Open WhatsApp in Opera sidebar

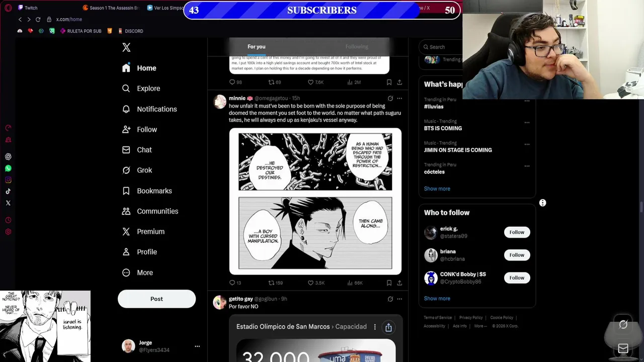tap(8, 168)
